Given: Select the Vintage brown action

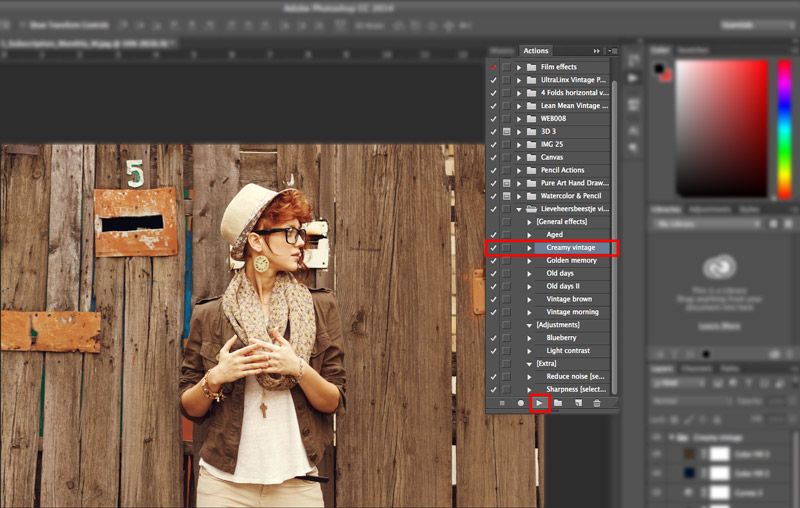Looking at the screenshot, I should [569, 299].
